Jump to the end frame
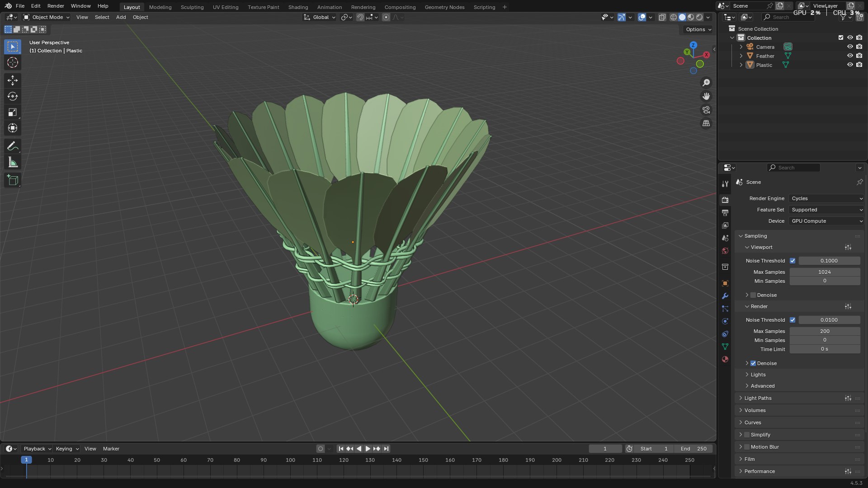 pos(386,449)
